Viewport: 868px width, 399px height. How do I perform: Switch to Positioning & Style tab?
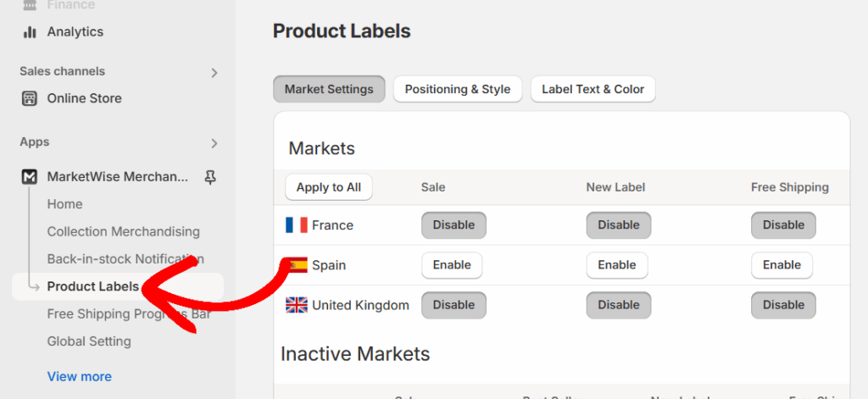[458, 89]
